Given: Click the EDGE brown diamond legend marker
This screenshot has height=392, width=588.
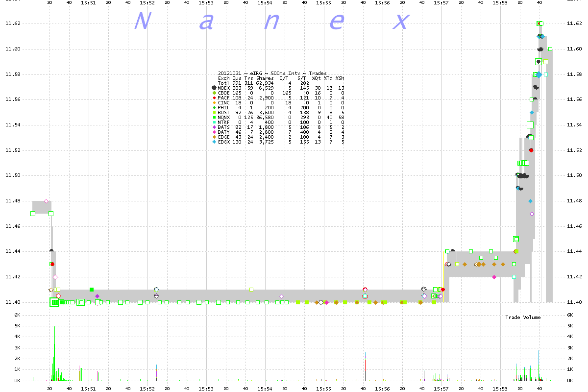Looking at the screenshot, I should (214, 137).
